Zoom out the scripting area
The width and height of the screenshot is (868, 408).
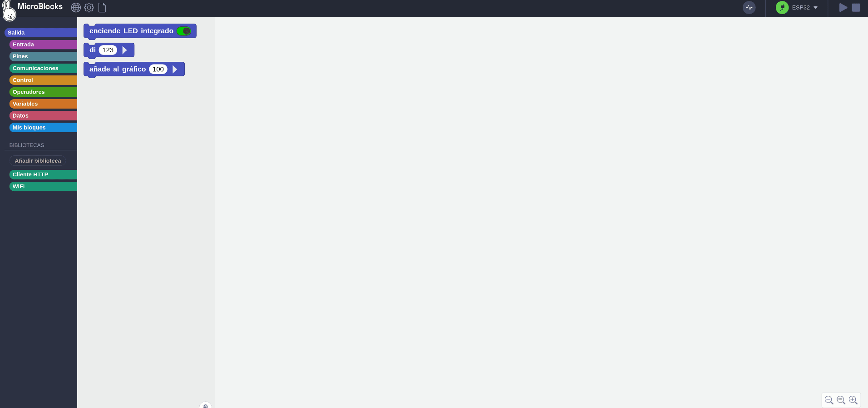(x=829, y=400)
